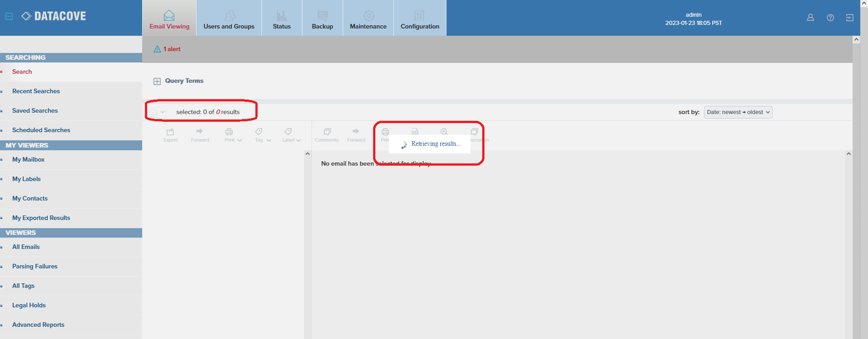This screenshot has width=868, height=339.
Task: Click the page scrollbar up arrow
Action: (856, 40)
